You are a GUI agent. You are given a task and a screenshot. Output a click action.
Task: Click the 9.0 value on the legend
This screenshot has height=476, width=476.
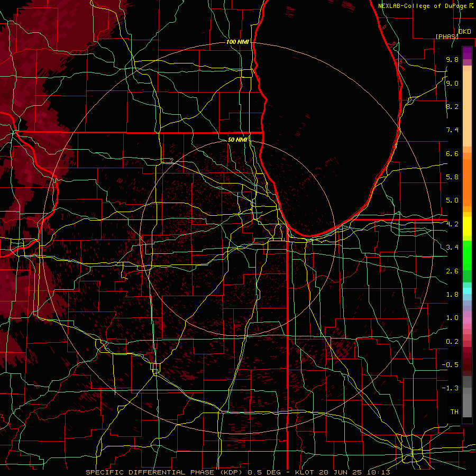pyautogui.click(x=452, y=83)
